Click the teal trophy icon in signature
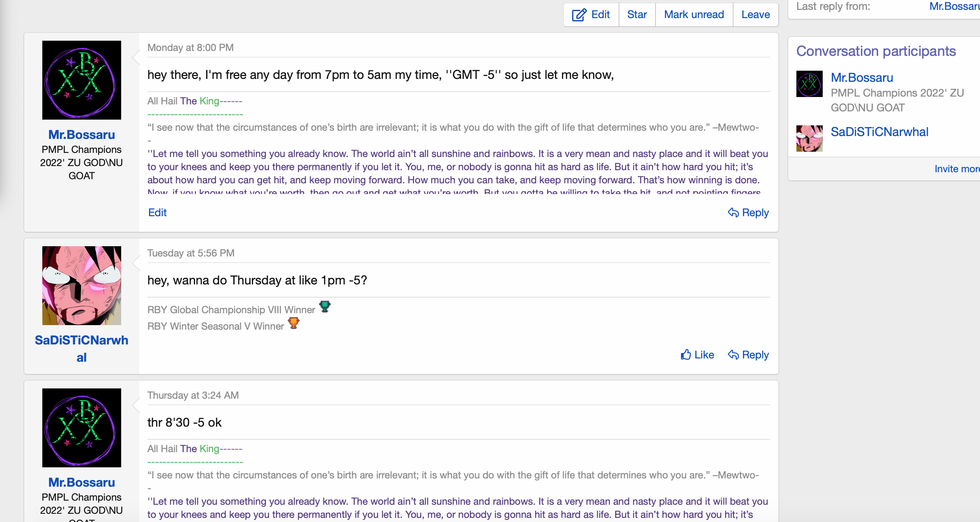This screenshot has height=522, width=980. coord(325,307)
